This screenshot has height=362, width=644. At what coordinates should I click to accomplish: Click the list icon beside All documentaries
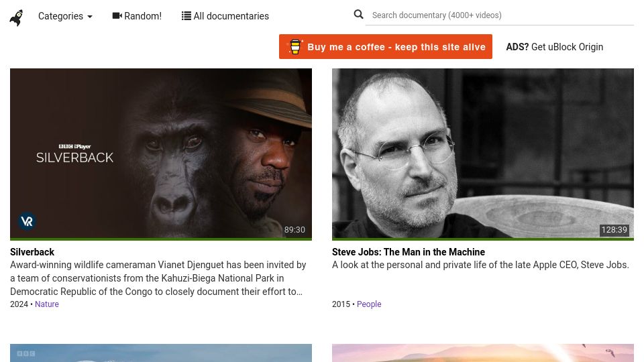click(x=186, y=15)
